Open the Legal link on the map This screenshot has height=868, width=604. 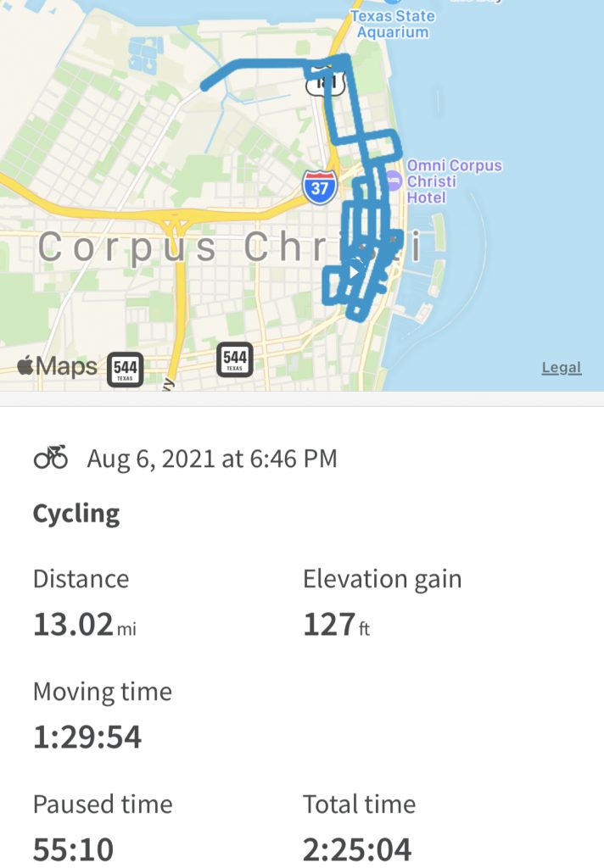[562, 368]
